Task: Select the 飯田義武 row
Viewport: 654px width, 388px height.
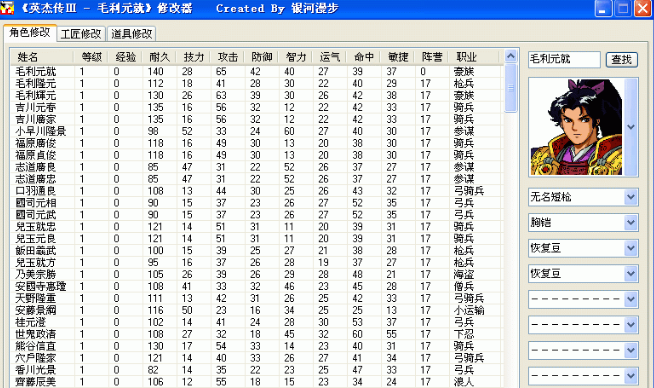Action: point(256,251)
